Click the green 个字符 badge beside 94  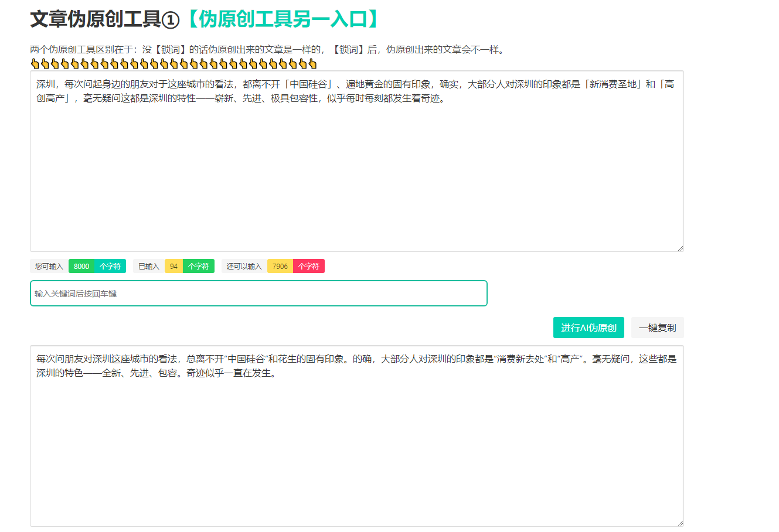199,266
